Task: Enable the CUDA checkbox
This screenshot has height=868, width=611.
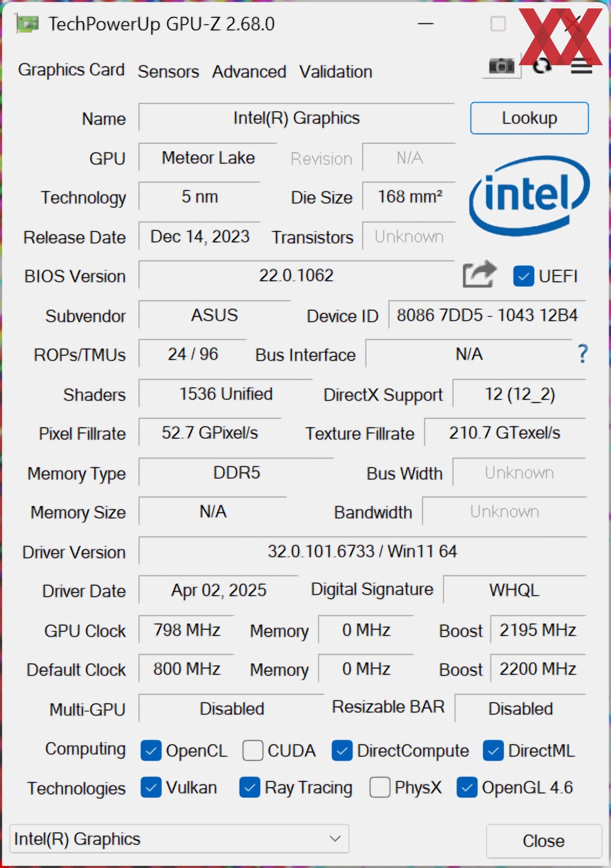Action: 253,750
